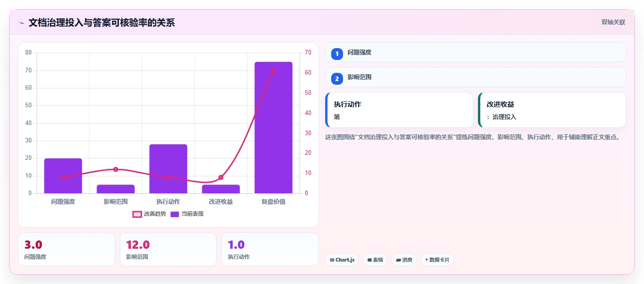Click the 数据卡片 tag
The height and width of the screenshot is (284, 644).
[x=437, y=260]
